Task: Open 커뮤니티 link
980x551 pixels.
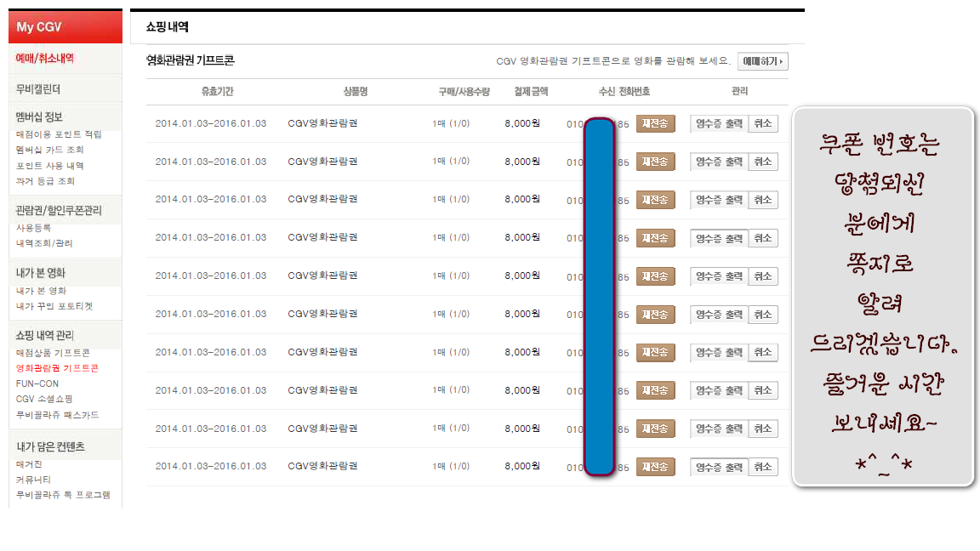Action: [33, 480]
